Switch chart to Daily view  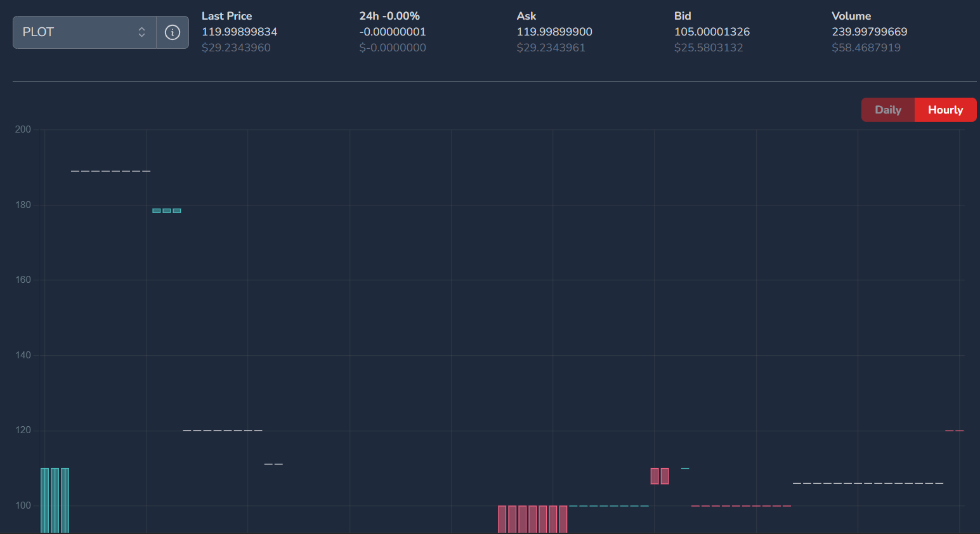pyautogui.click(x=888, y=110)
